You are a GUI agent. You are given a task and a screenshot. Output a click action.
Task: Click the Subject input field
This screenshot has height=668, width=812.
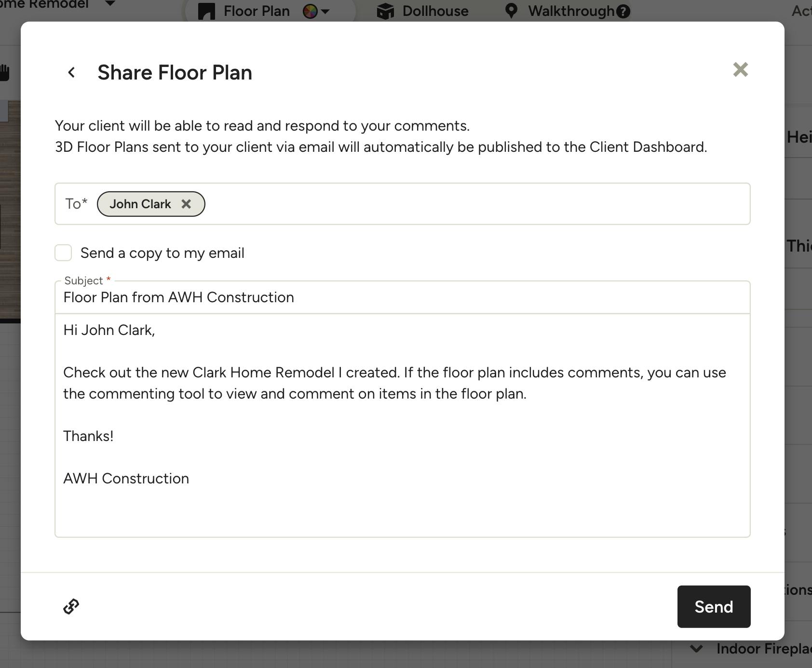[402, 297]
